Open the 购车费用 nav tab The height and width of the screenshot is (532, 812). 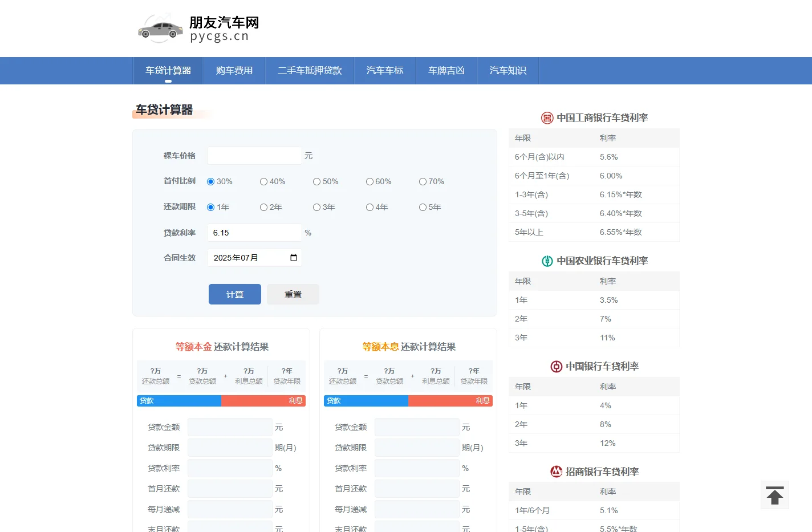click(x=234, y=71)
